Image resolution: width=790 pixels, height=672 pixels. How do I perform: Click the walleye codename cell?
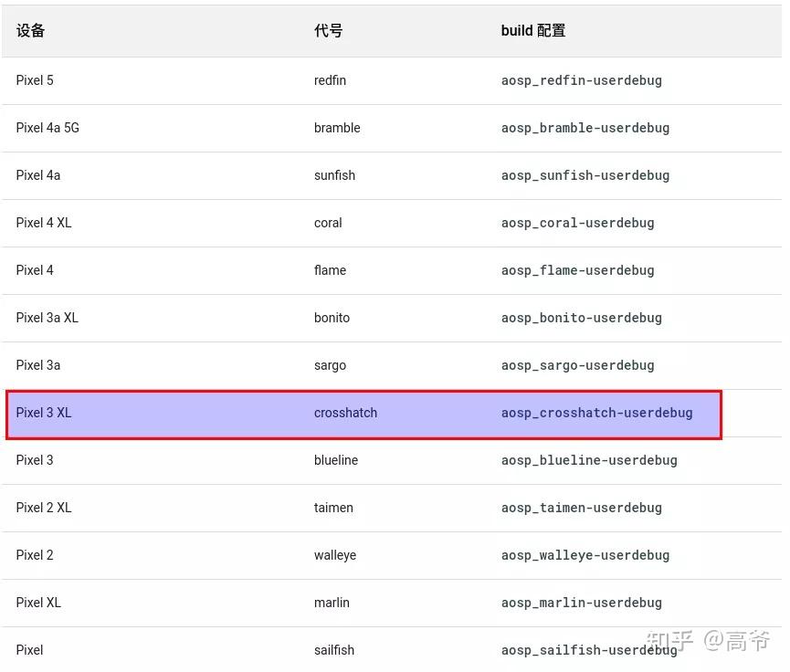pos(335,555)
